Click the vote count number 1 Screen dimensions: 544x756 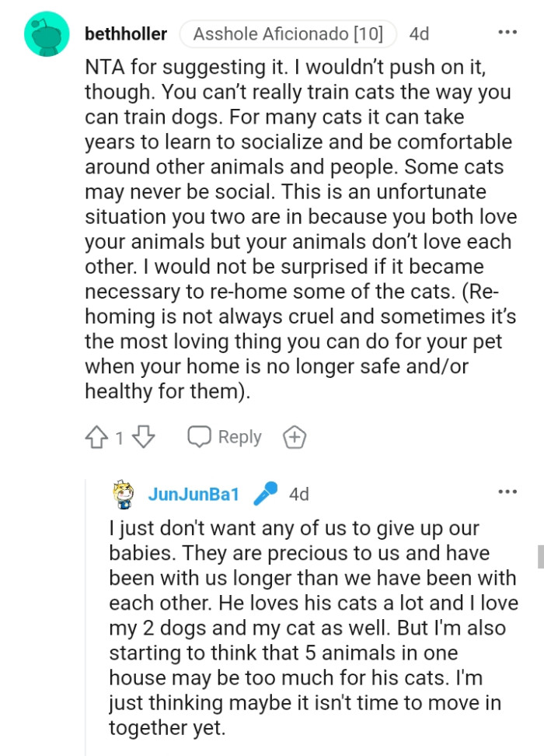coord(120,438)
